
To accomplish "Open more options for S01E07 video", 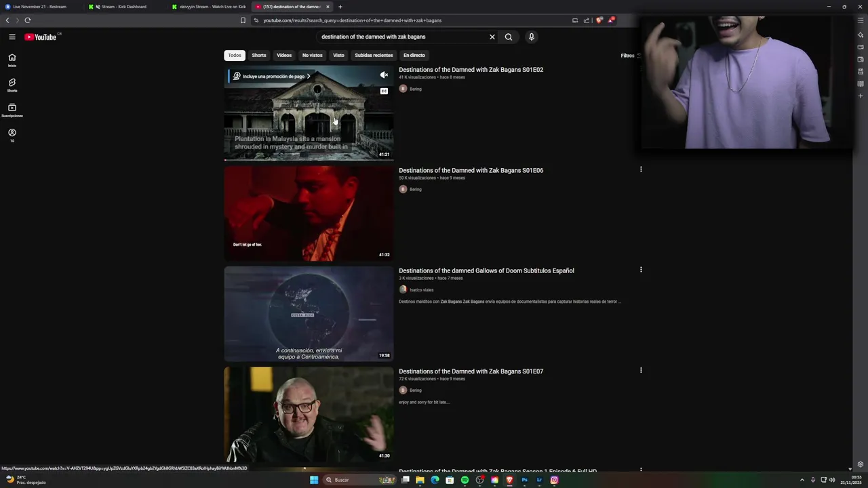I will pyautogui.click(x=641, y=370).
